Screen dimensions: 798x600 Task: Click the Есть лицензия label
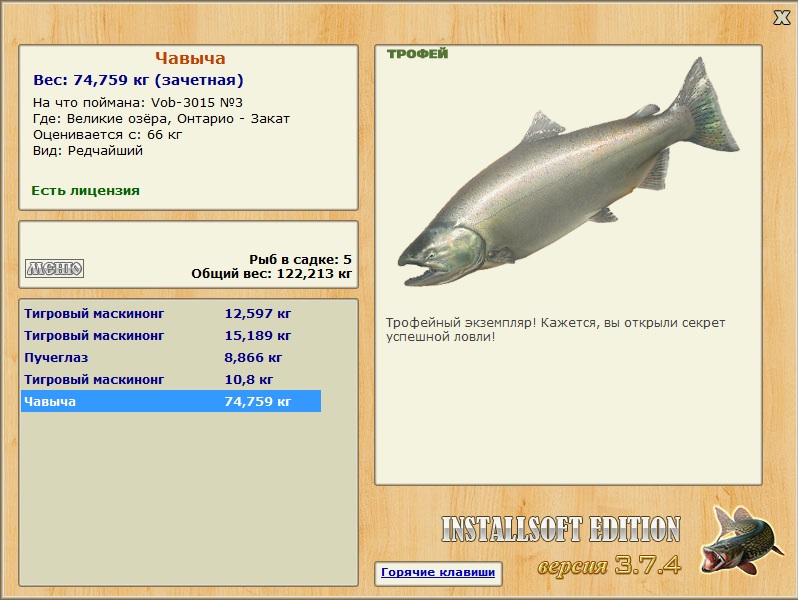tap(86, 190)
